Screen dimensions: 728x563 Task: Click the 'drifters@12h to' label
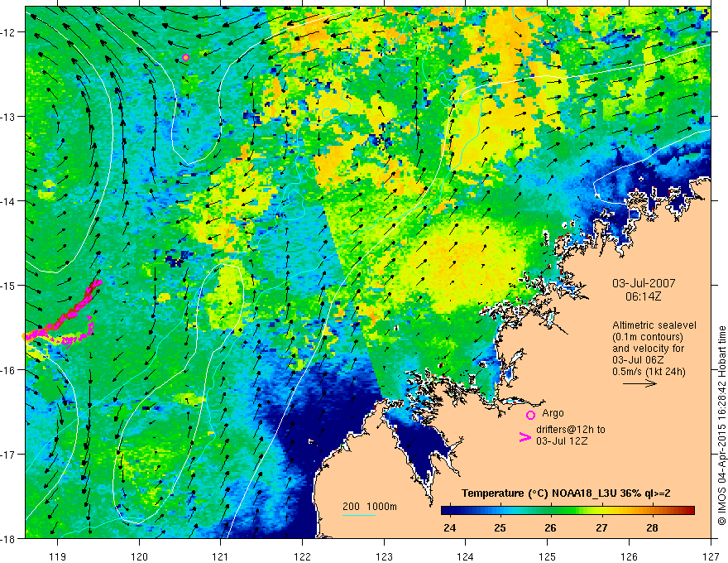coord(571,430)
